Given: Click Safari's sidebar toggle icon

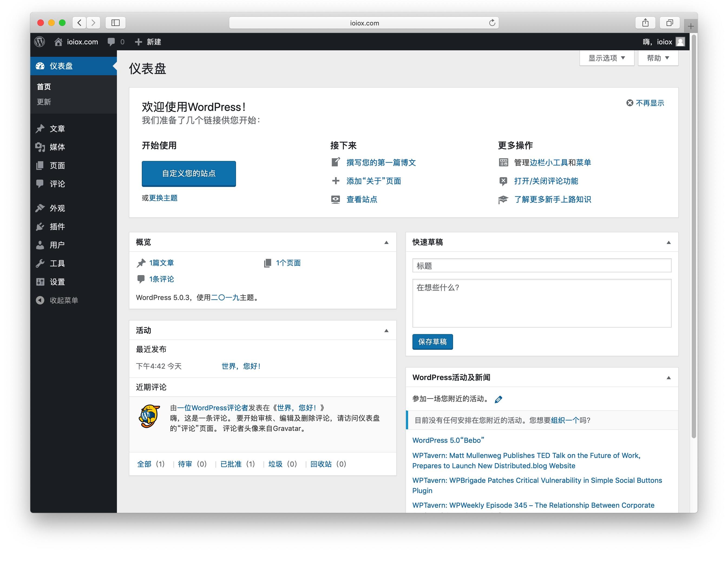Looking at the screenshot, I should pyautogui.click(x=115, y=23).
